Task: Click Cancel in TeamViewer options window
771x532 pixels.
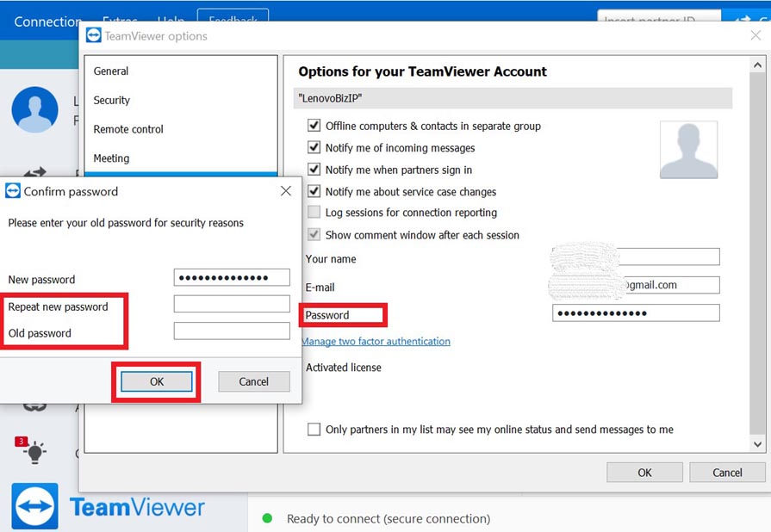Action: tap(727, 472)
